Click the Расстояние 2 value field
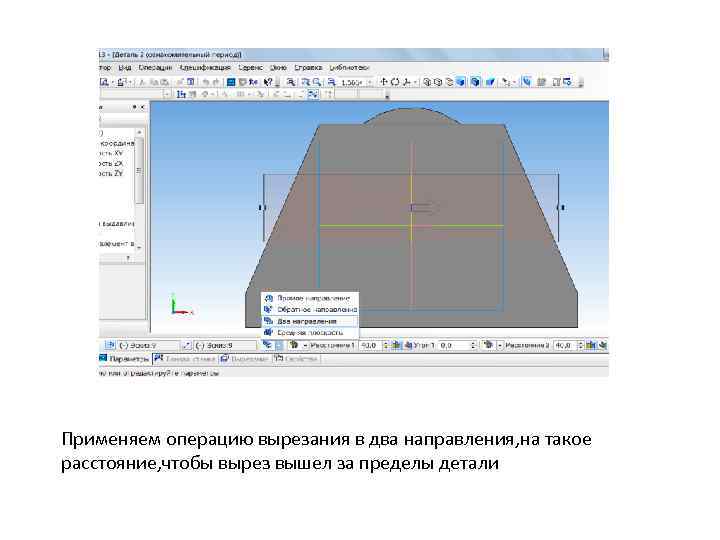The image size is (720, 540). point(565,345)
